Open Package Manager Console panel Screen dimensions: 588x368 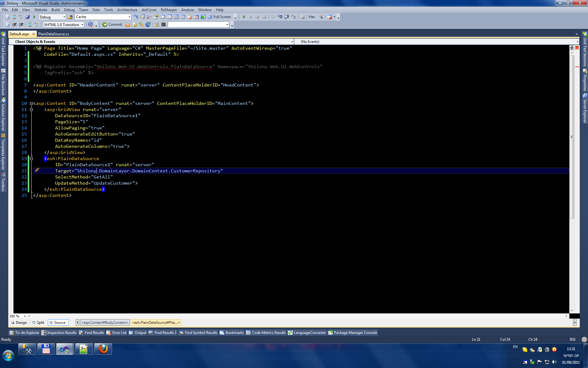coord(353,333)
